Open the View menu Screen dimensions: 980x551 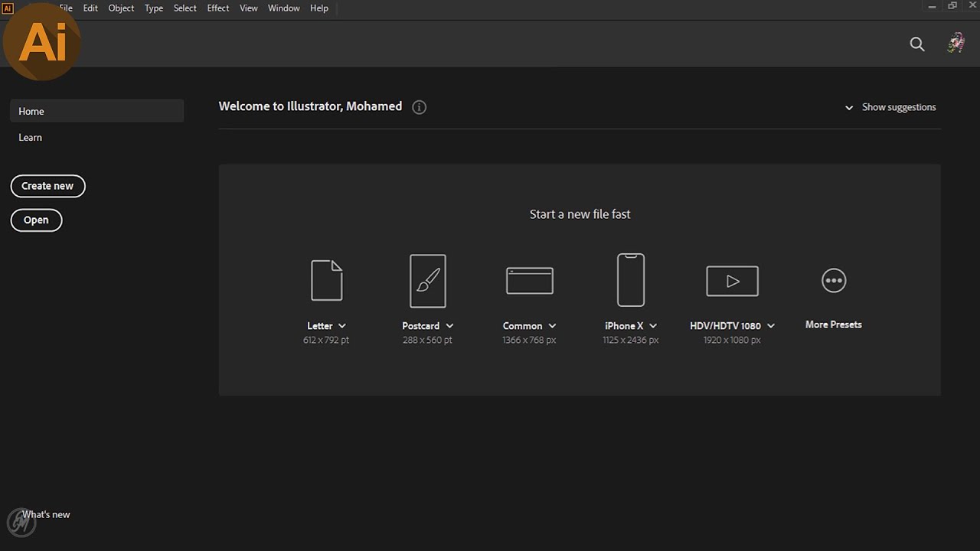pos(249,8)
